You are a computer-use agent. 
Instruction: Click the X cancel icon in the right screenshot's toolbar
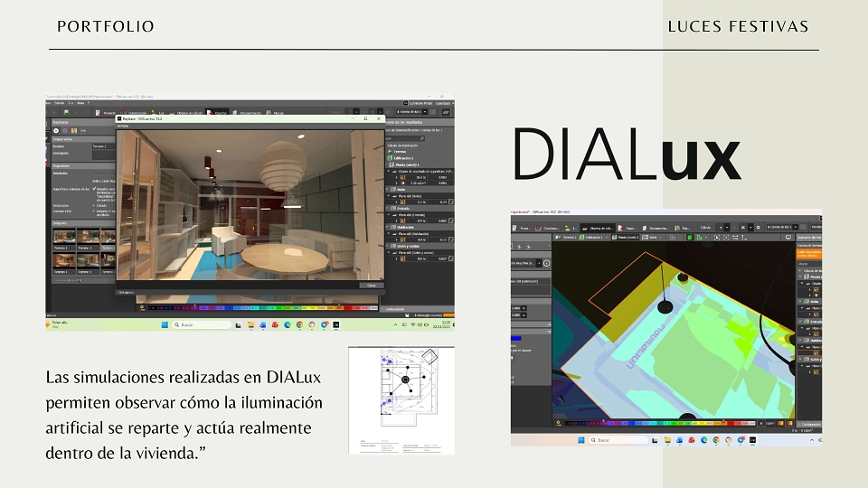pyautogui.click(x=743, y=228)
